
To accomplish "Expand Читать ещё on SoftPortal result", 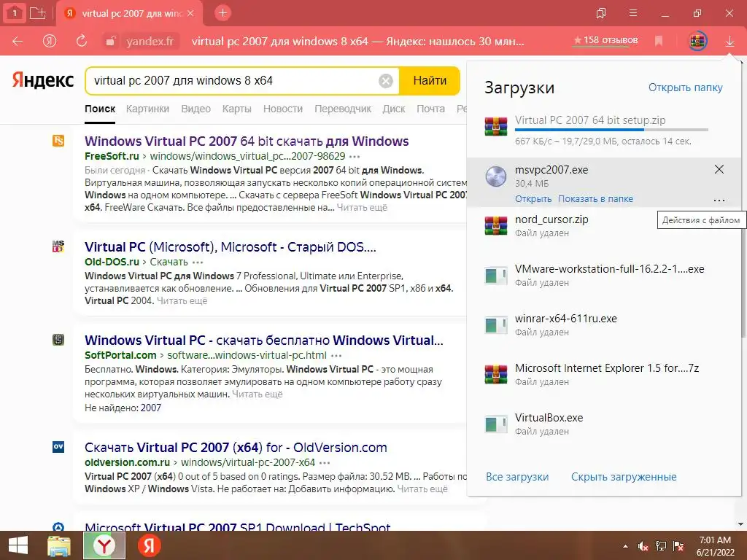I will (x=258, y=394).
